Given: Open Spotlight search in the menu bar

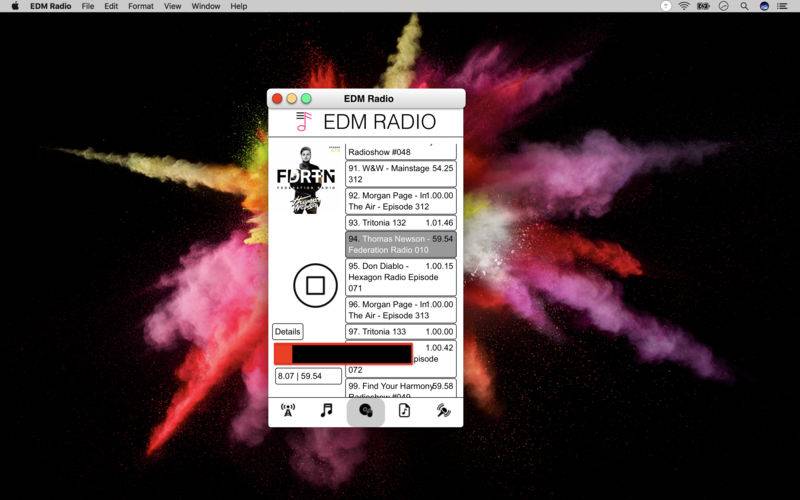Looking at the screenshot, I should (x=743, y=6).
